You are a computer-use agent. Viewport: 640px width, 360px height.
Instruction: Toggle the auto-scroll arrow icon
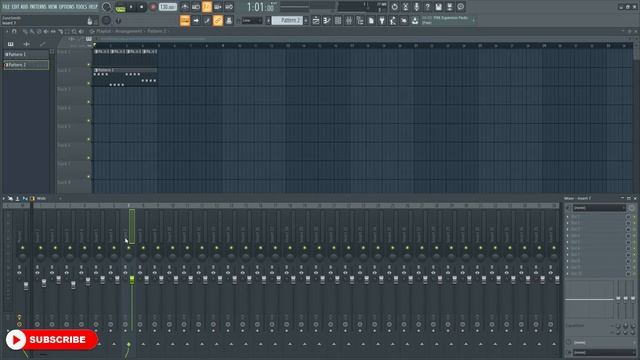click(x=196, y=20)
